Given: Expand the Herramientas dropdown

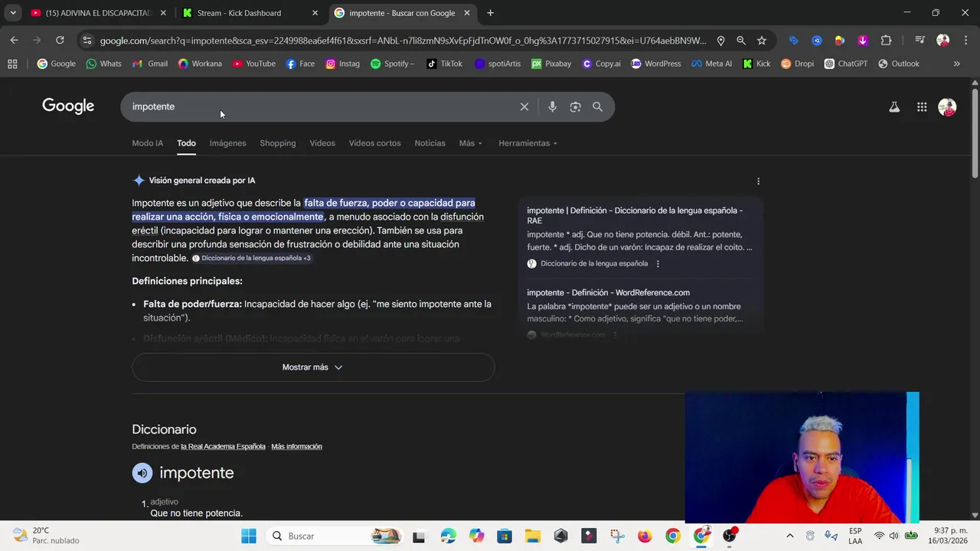Looking at the screenshot, I should point(528,143).
